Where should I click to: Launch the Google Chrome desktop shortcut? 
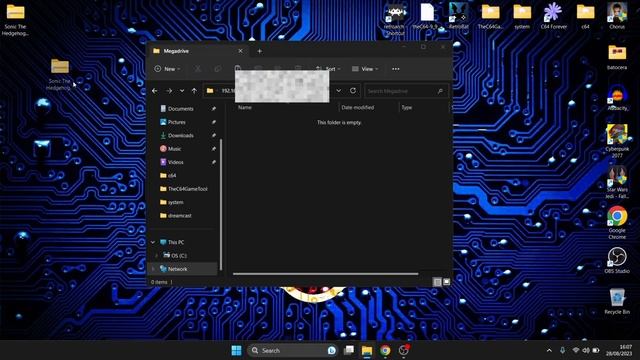tap(617, 223)
